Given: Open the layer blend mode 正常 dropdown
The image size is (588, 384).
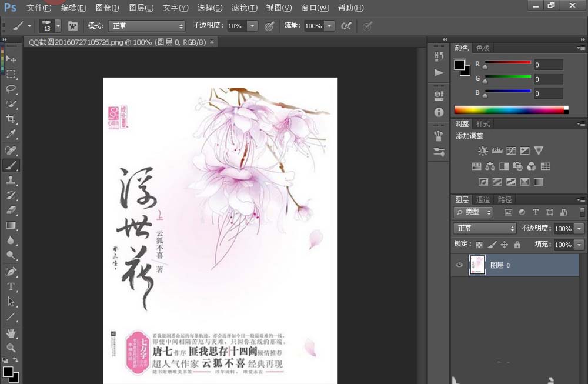Looking at the screenshot, I should click(485, 228).
